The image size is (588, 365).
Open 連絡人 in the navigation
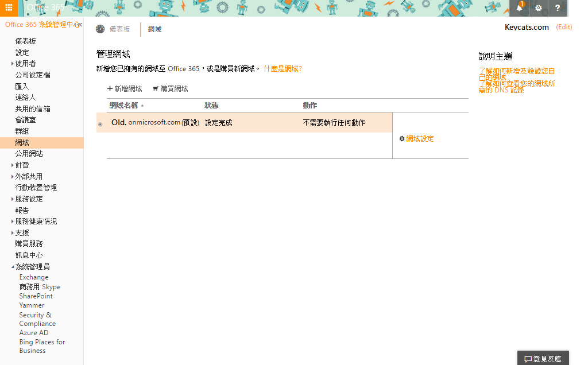click(x=25, y=98)
